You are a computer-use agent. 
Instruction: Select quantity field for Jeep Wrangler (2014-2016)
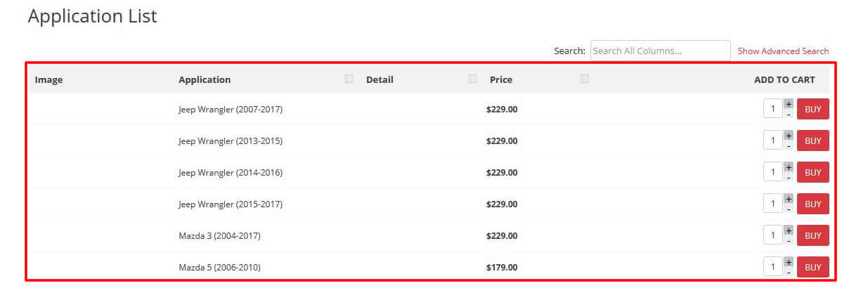[773, 172]
